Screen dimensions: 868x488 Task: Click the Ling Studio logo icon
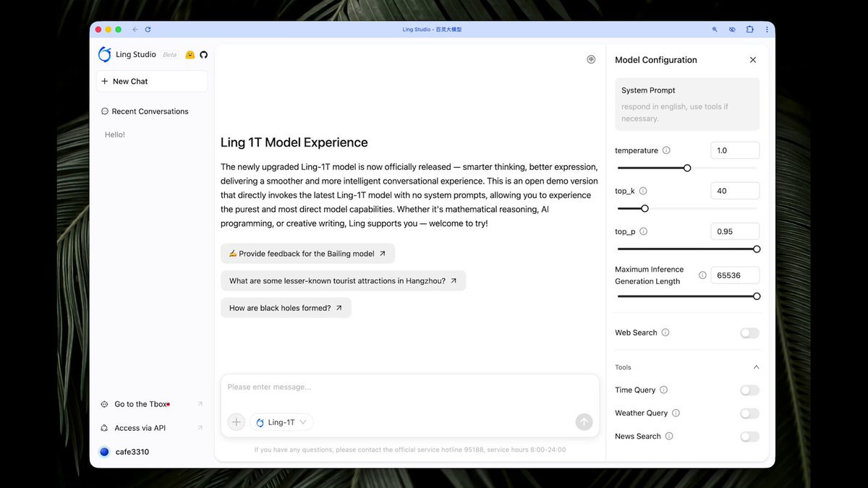(105, 54)
